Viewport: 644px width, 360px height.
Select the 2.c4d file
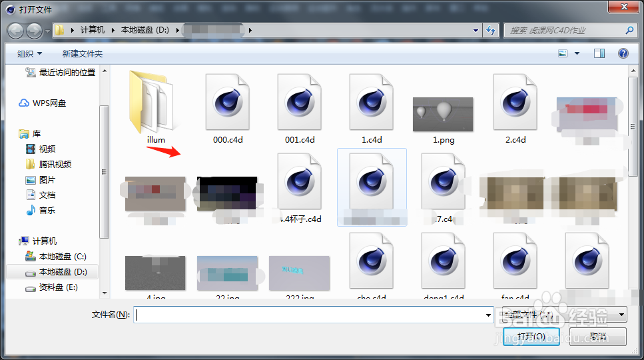click(x=515, y=109)
